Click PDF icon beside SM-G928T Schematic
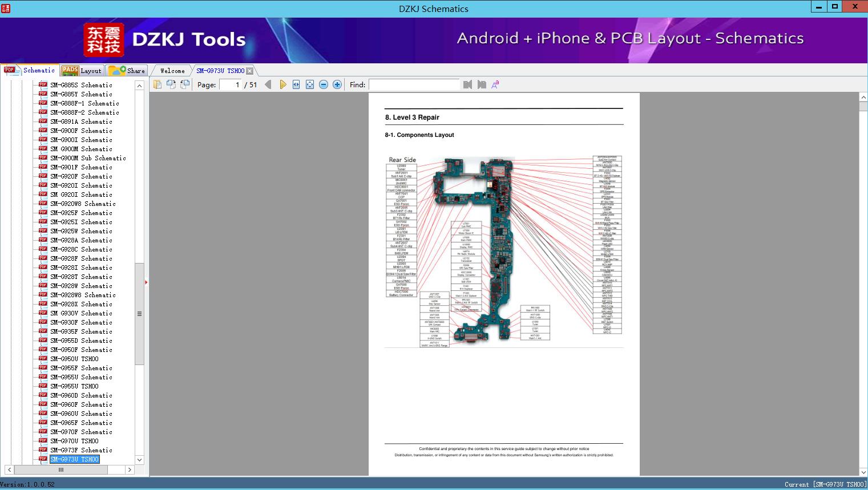The width and height of the screenshot is (868, 490). [x=43, y=276]
